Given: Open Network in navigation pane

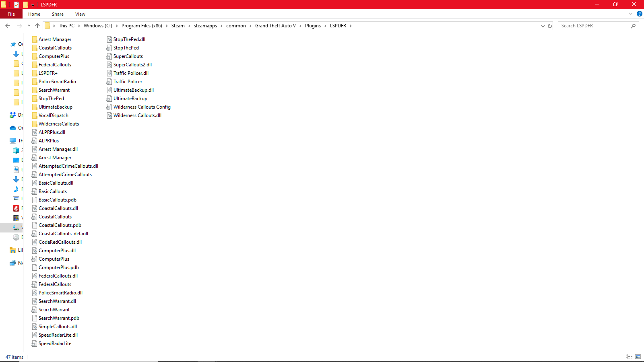Looking at the screenshot, I should point(16,263).
